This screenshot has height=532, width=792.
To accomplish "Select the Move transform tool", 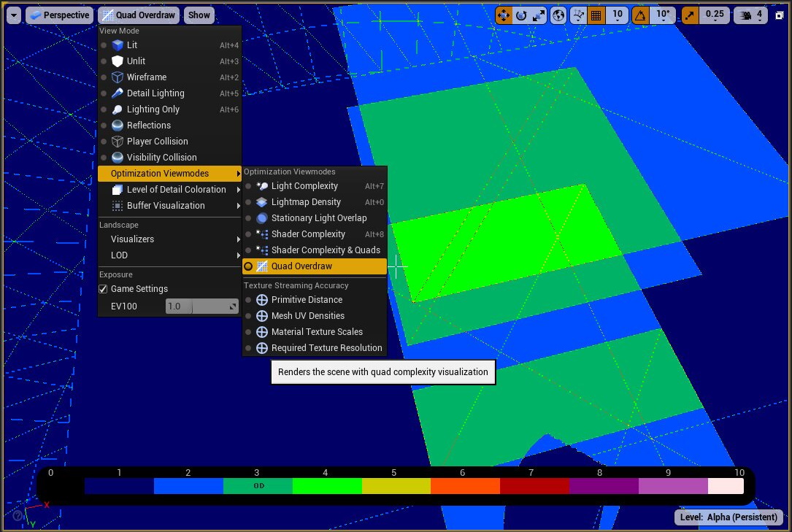I will 504,15.
